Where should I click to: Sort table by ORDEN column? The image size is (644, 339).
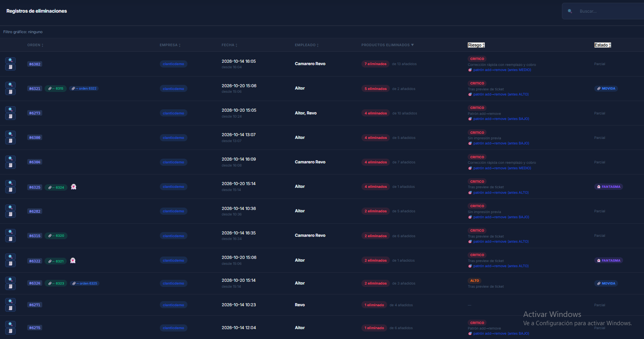click(35, 45)
